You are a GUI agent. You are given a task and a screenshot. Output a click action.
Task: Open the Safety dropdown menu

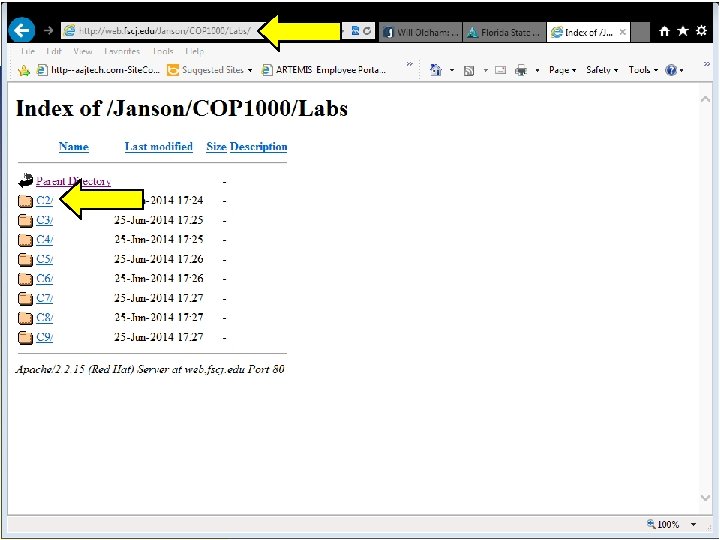click(602, 70)
